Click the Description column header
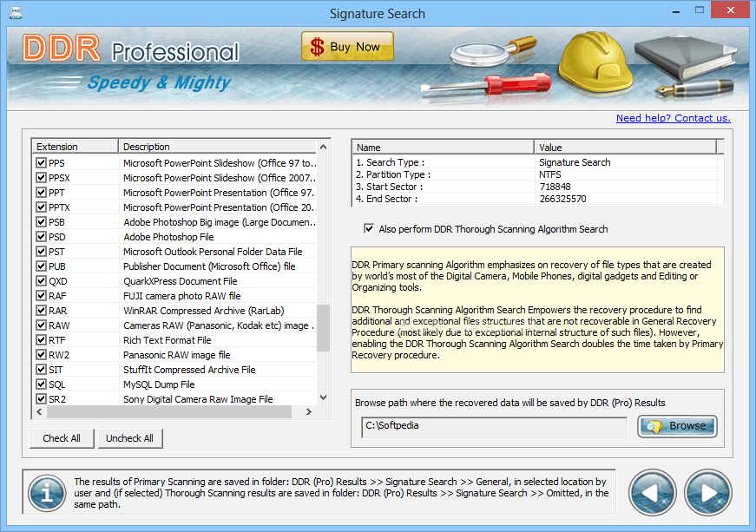The height and width of the screenshot is (532, 756). (218, 147)
